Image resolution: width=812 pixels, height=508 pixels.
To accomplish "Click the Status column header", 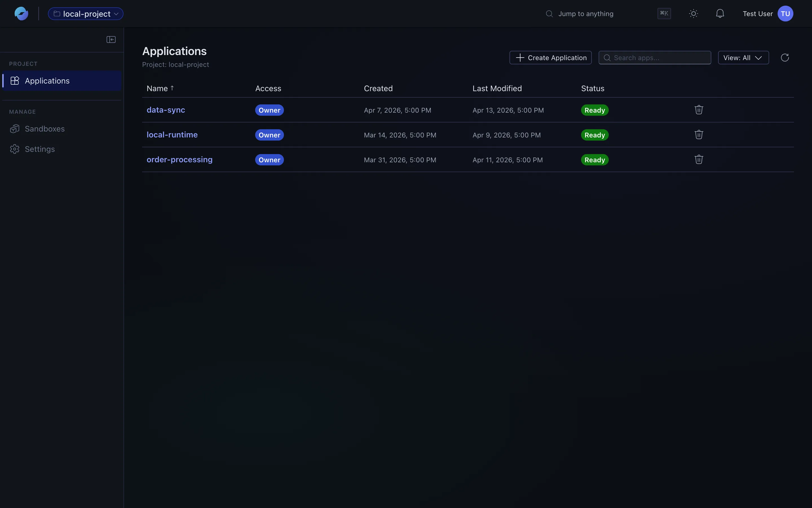I will (x=593, y=88).
